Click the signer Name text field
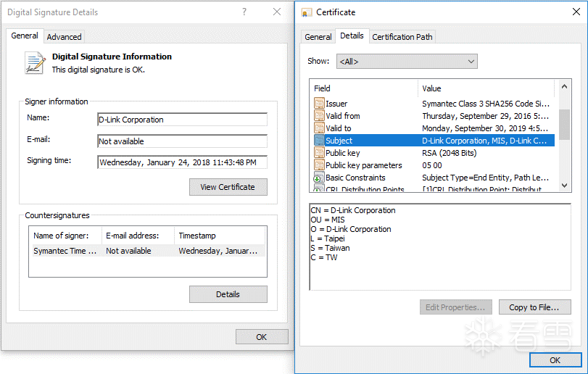Screen dimensions: 588x374 click(x=182, y=120)
